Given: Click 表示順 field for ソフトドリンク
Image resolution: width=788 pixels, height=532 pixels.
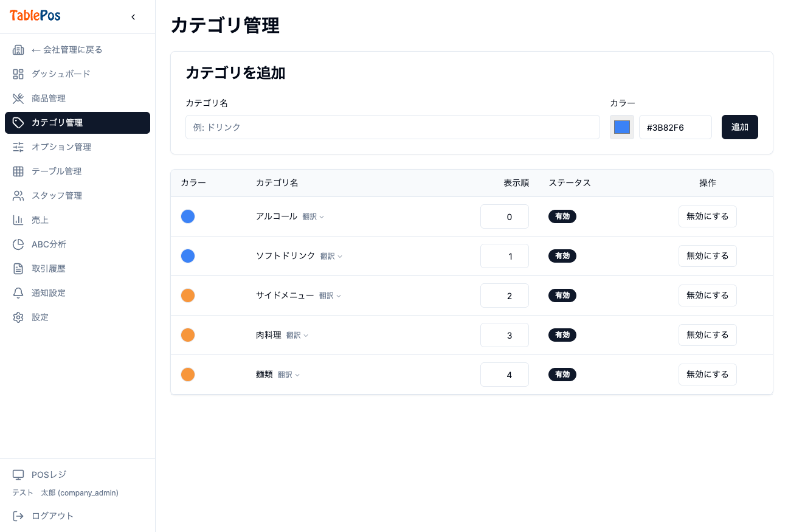Looking at the screenshot, I should pos(505,256).
